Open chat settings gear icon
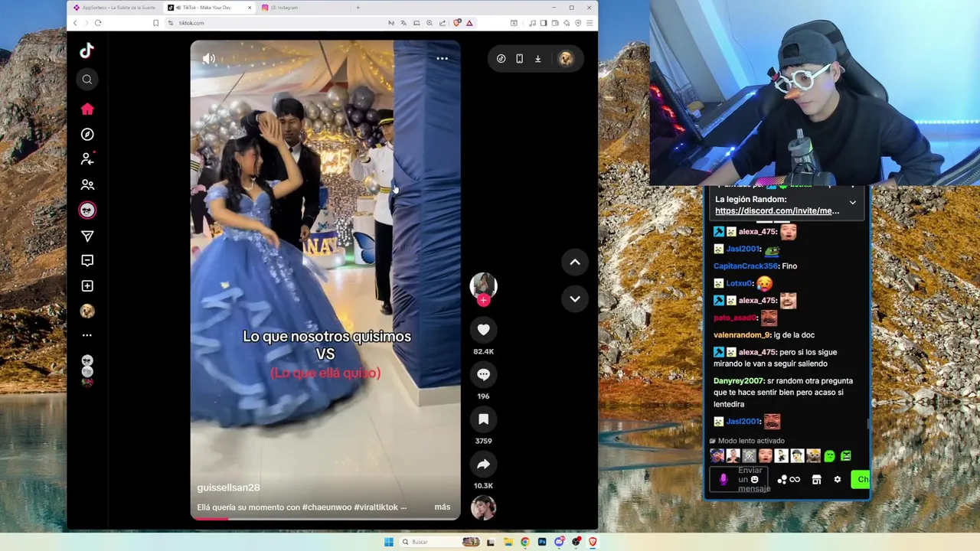The image size is (980, 551). pyautogui.click(x=838, y=480)
